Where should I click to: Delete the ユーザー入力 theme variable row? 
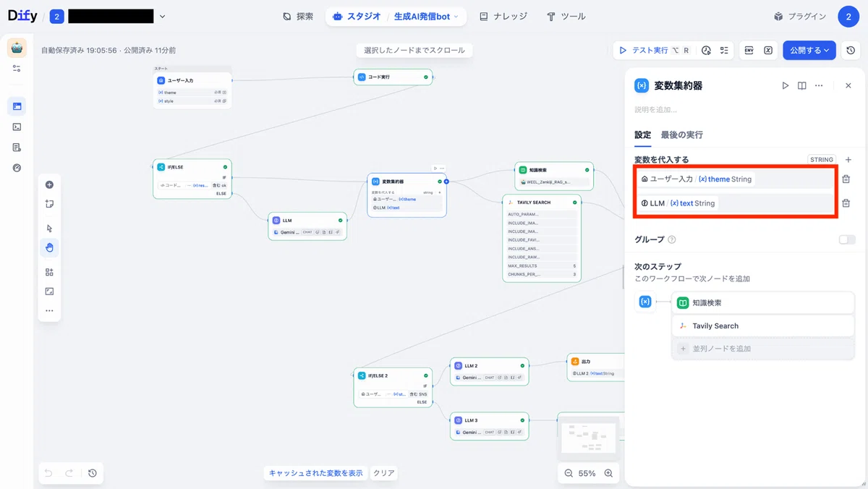[846, 179]
